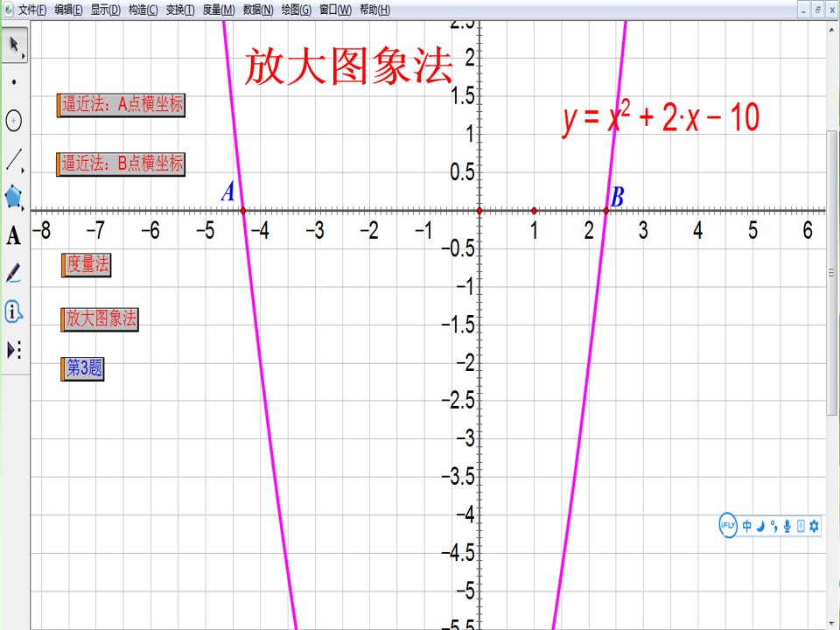Select the Arrow selection tool
This screenshot has height=630, width=840.
pos(14,45)
